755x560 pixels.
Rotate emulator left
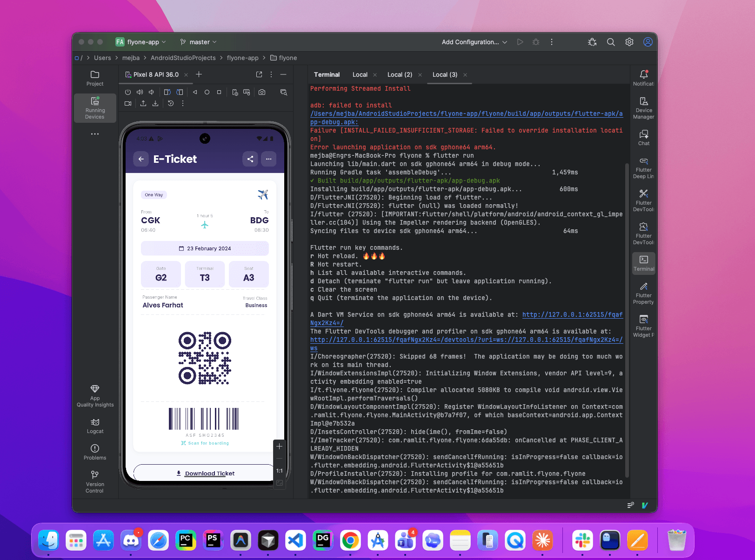tap(167, 92)
